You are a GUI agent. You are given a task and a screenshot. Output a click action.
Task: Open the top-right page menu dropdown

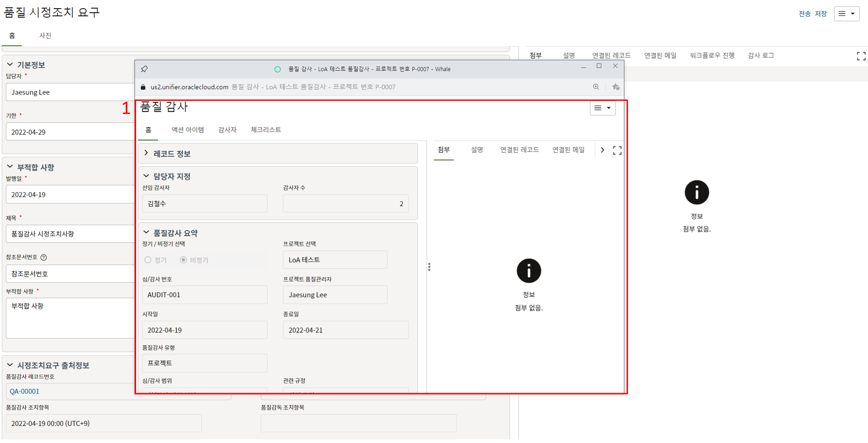click(x=846, y=14)
